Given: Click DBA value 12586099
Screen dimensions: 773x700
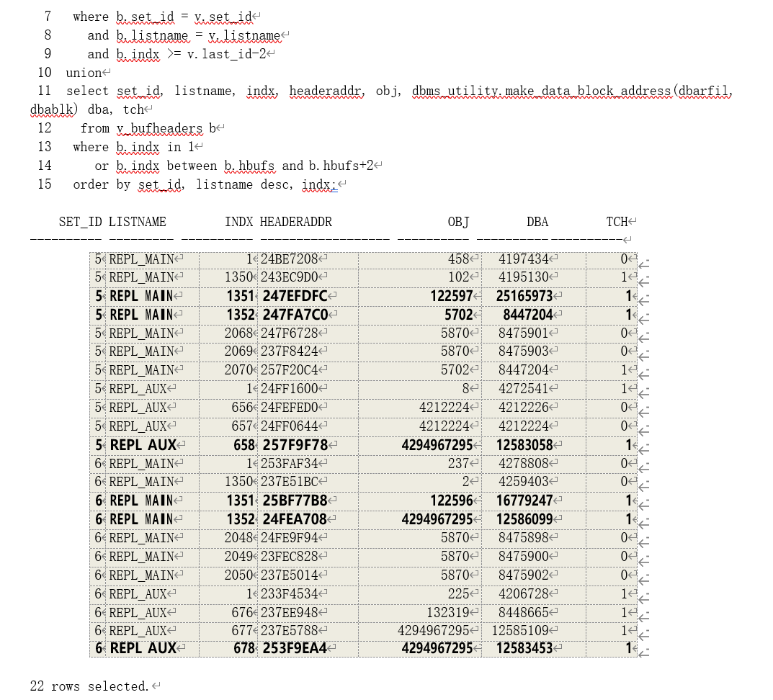Looking at the screenshot, I should [524, 519].
